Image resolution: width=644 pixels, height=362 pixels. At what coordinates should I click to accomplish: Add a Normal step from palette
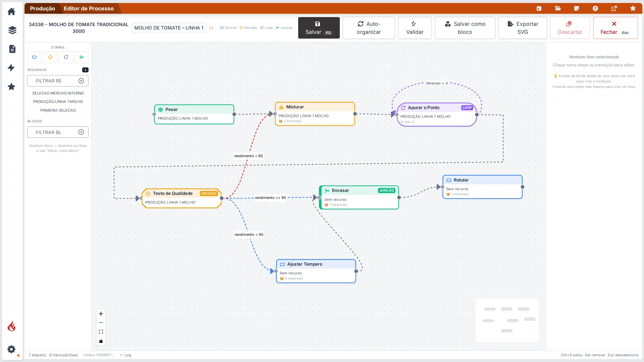point(34,57)
